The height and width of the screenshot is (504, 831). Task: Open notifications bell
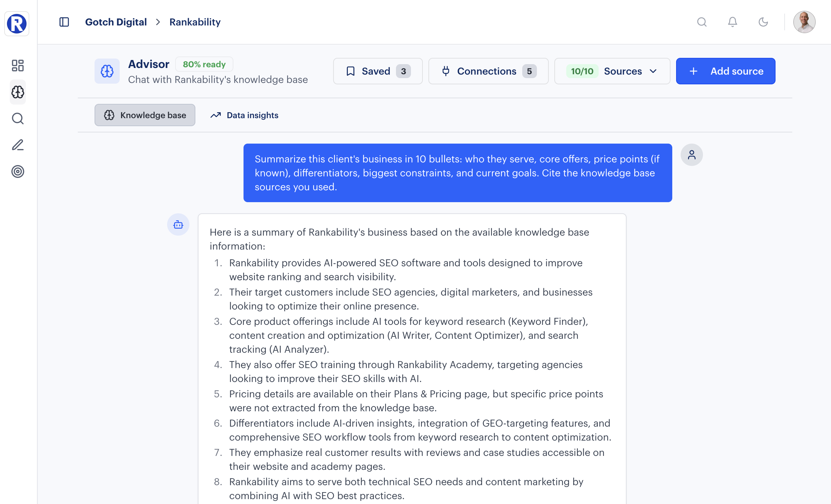[733, 22]
